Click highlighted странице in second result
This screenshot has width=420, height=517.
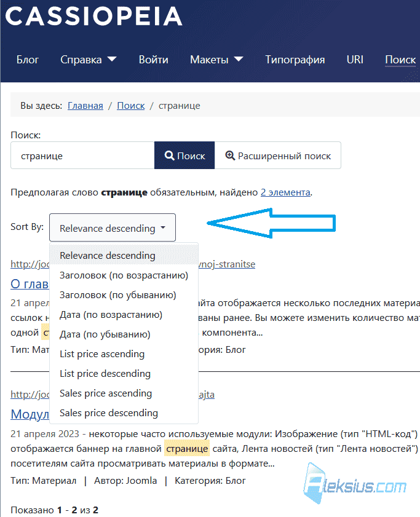click(x=187, y=449)
